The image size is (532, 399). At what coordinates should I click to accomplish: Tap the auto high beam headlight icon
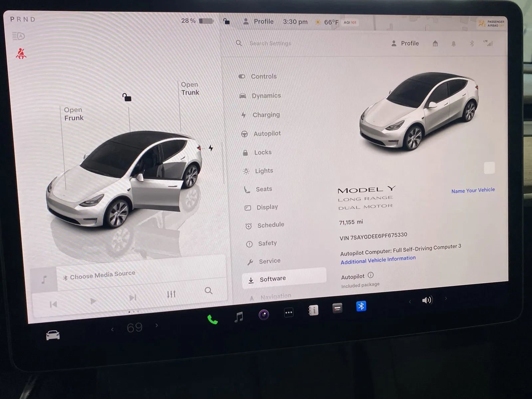[18, 36]
